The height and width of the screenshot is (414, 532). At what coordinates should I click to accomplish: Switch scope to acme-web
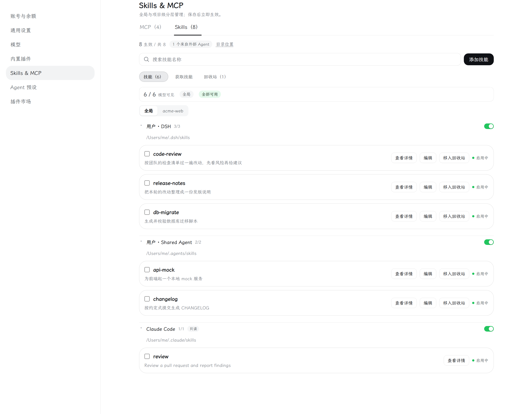pyautogui.click(x=173, y=111)
